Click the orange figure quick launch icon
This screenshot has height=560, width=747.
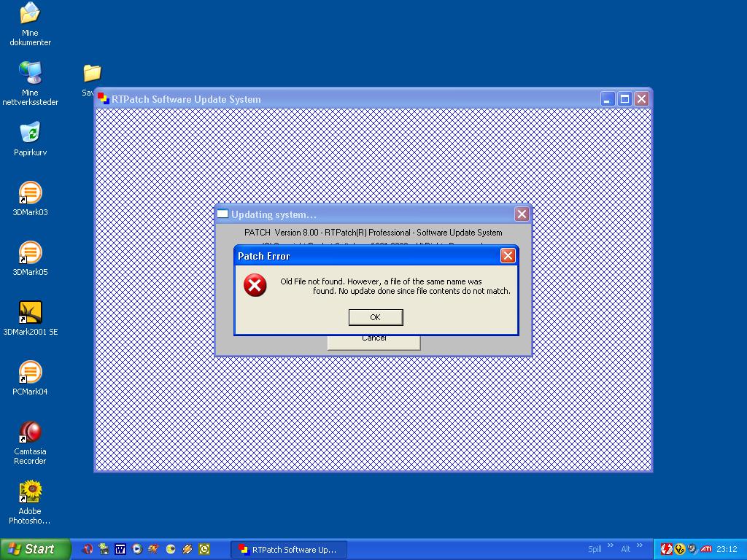click(153, 549)
